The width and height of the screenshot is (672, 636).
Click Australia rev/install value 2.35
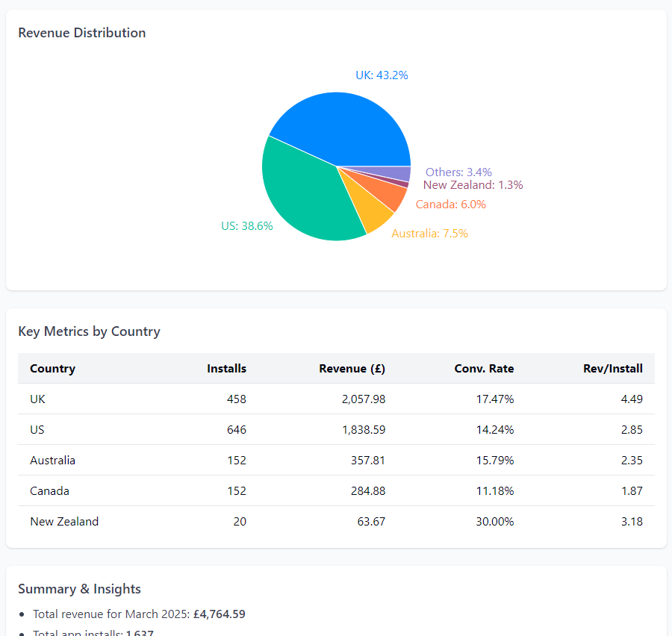632,461
